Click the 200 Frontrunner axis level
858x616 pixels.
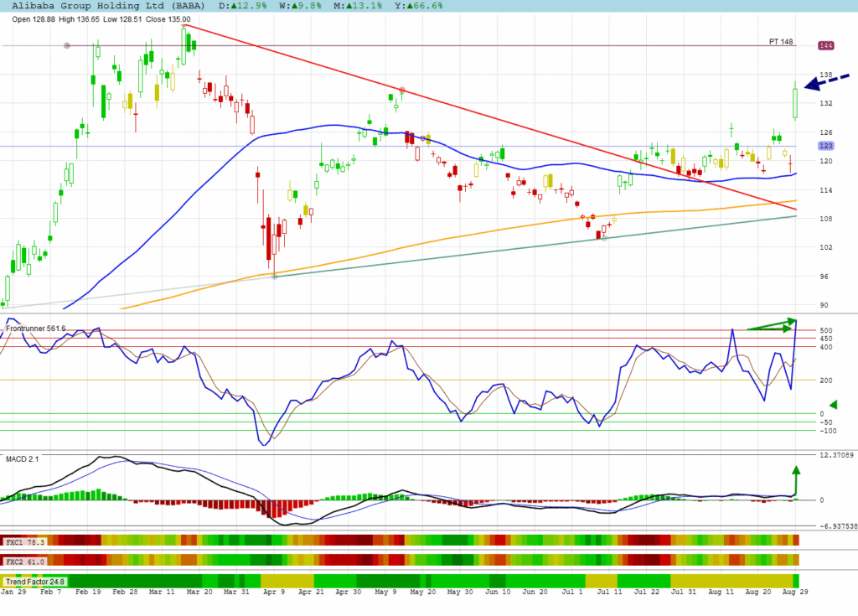pos(825,380)
